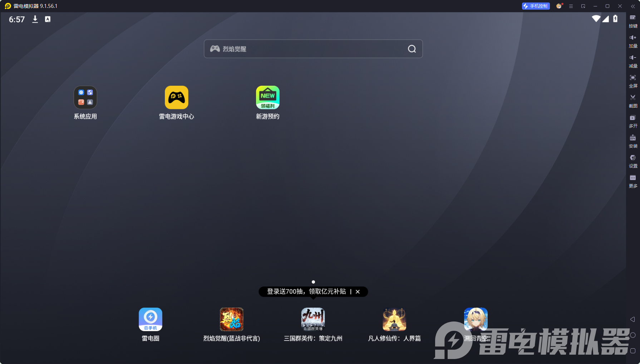Click the battery status icon
Image resolution: width=640 pixels, height=364 pixels.
coord(615,19)
